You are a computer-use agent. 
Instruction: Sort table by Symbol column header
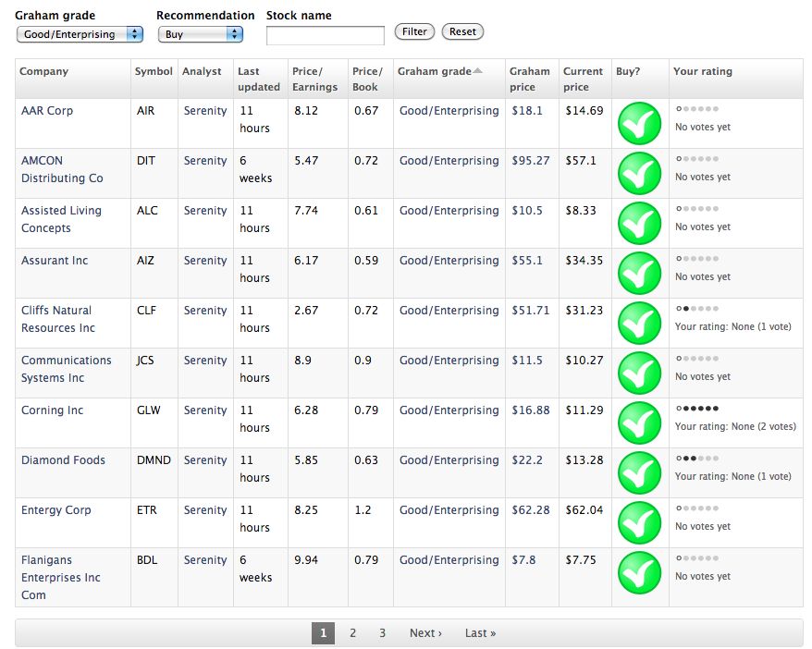154,71
